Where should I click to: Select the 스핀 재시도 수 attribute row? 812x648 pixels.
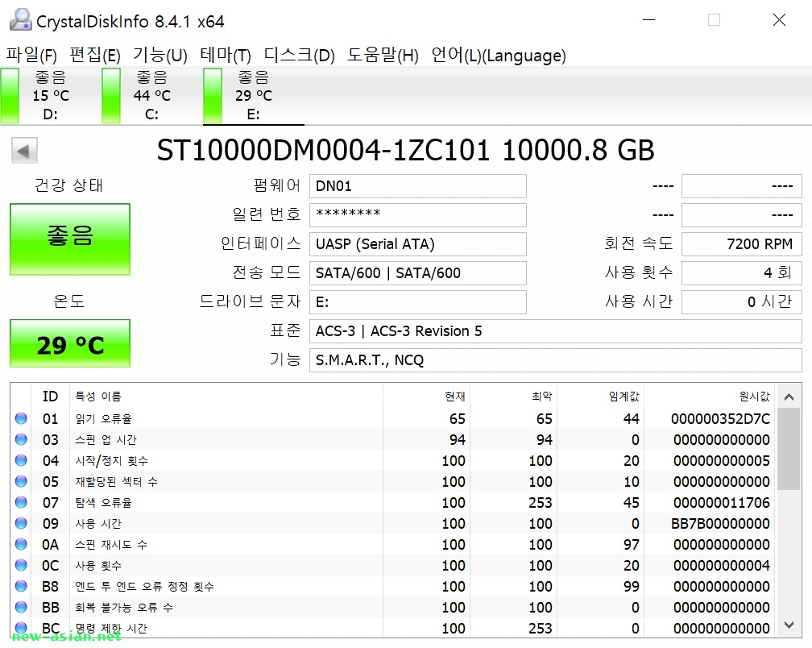[x=394, y=544]
